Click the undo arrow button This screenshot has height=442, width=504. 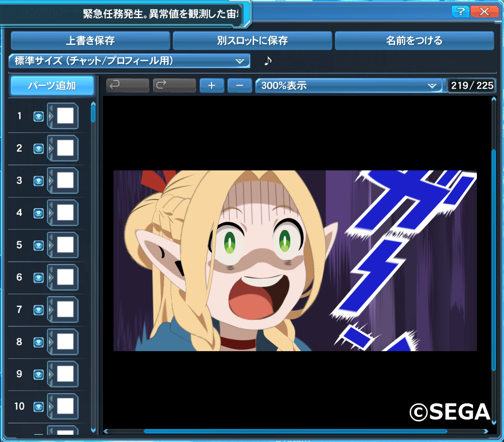127,85
